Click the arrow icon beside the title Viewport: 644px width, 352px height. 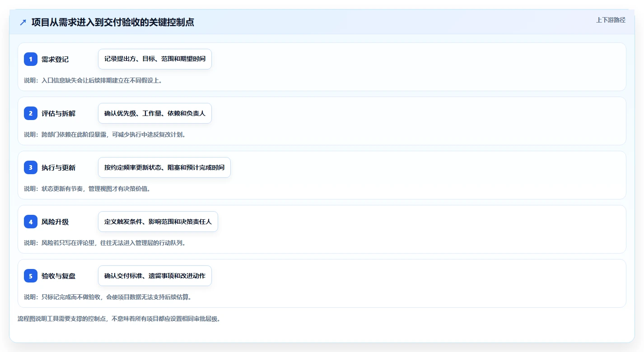coord(23,23)
